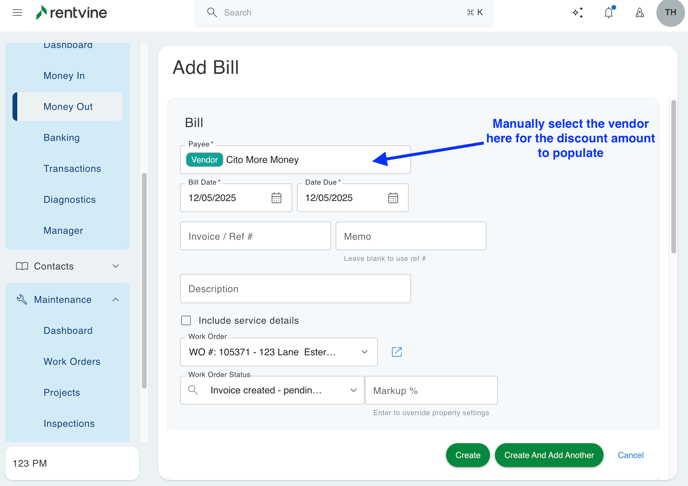Open the Date Due calendar picker
Image resolution: width=688 pixels, height=486 pixels.
coord(393,198)
